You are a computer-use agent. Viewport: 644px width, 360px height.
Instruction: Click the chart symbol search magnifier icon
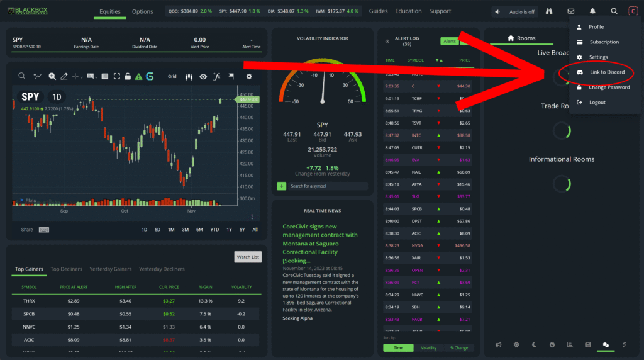(22, 76)
